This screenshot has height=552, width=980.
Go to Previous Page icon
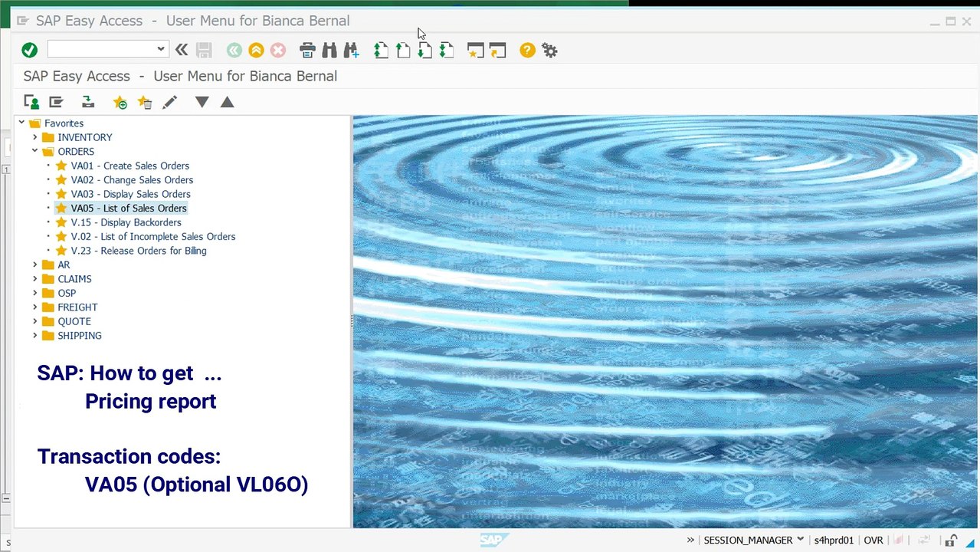pyautogui.click(x=403, y=50)
